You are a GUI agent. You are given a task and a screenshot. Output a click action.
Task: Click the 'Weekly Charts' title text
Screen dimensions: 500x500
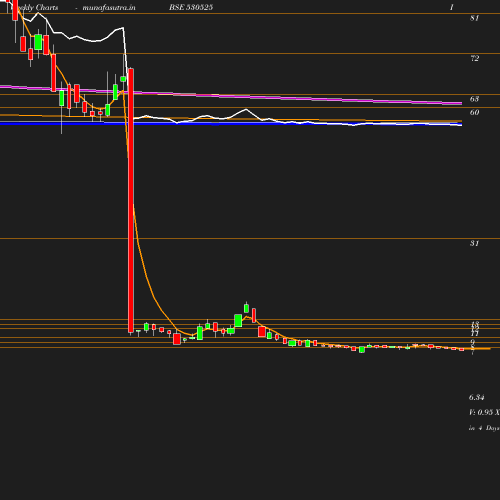pyautogui.click(x=35, y=7)
